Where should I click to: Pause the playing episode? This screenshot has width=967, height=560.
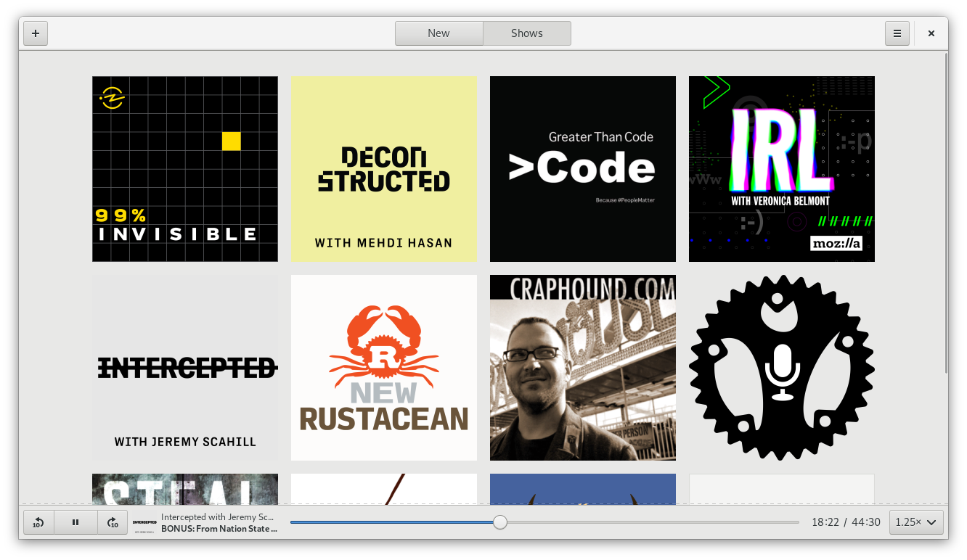(76, 522)
